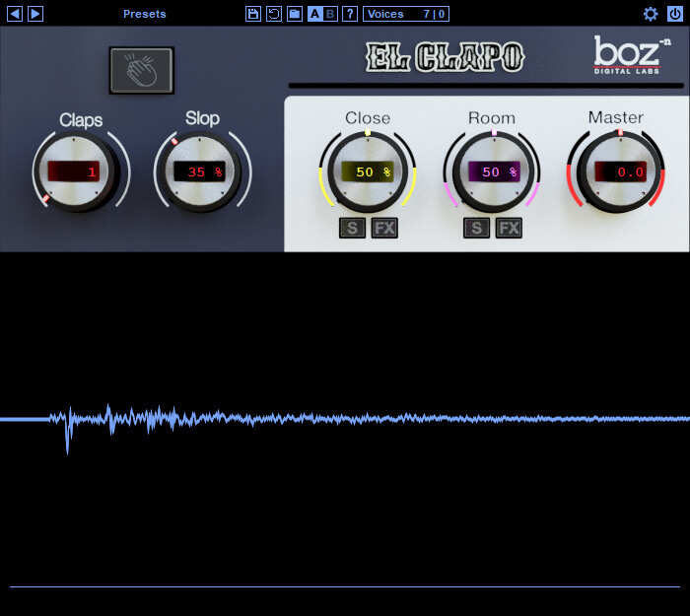Viewport: 690px width, 616px height.
Task: Toggle plugin power bypass button
Action: pos(674,14)
